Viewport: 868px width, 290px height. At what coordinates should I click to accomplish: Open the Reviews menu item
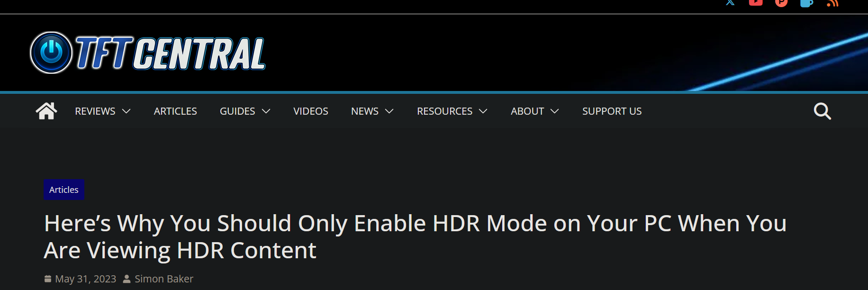pyautogui.click(x=95, y=111)
